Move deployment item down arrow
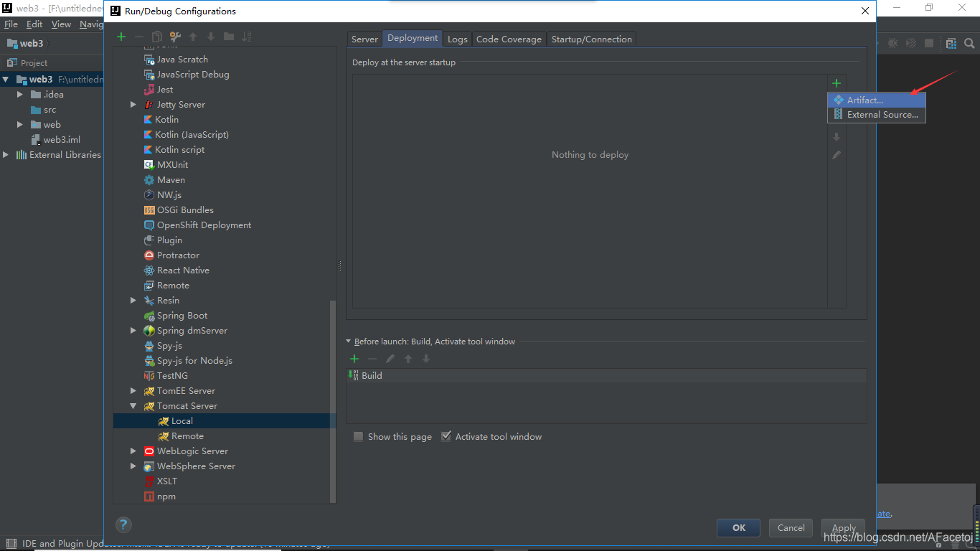 tap(837, 137)
